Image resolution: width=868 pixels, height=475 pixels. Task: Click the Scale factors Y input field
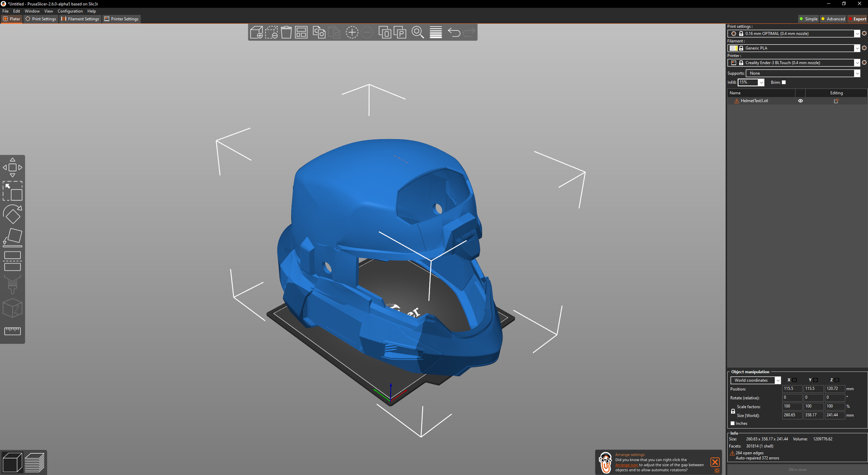click(x=813, y=406)
